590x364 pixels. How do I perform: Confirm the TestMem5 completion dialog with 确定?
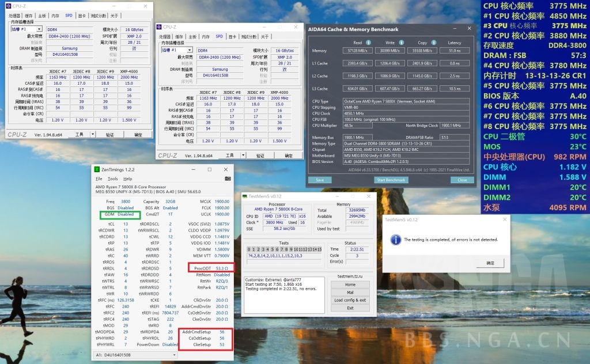[490, 263]
